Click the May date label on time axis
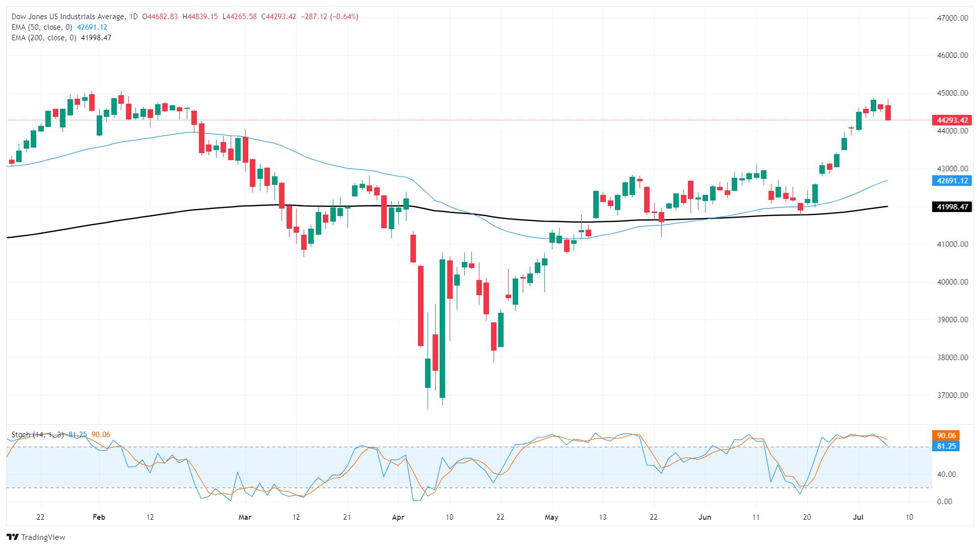This screenshot has width=980, height=548. point(551,517)
